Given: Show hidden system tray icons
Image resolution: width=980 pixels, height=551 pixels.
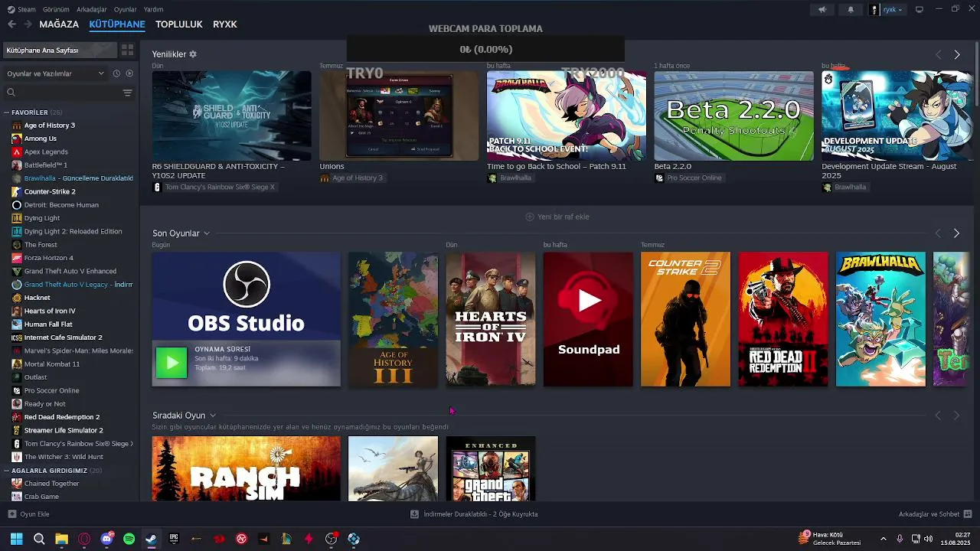Looking at the screenshot, I should [x=883, y=539].
